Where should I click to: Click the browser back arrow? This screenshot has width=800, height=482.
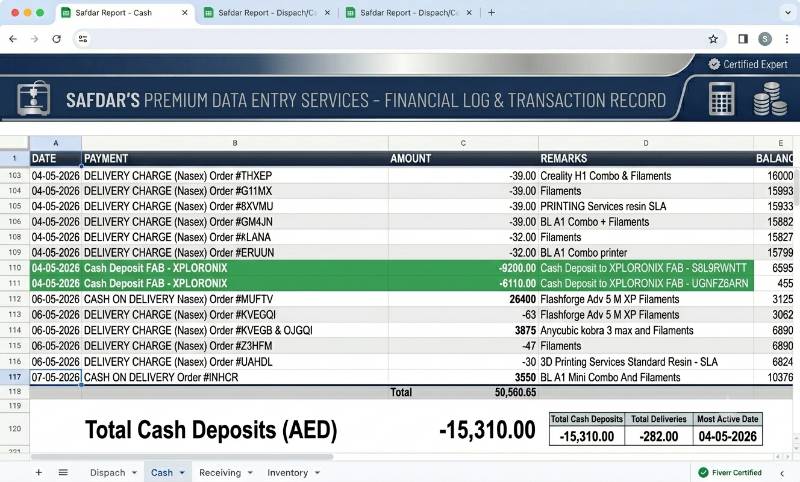(13, 39)
